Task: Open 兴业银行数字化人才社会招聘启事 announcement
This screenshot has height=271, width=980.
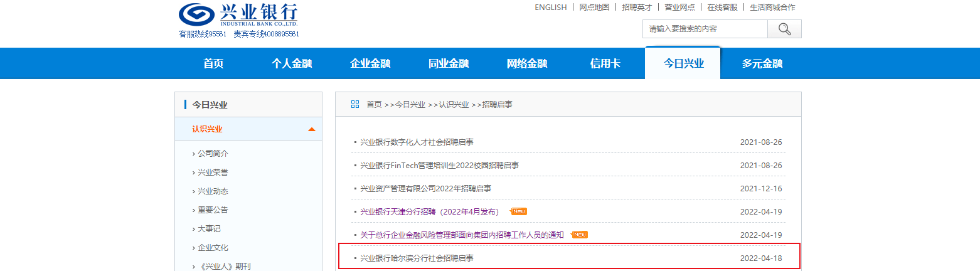Action: [x=417, y=142]
